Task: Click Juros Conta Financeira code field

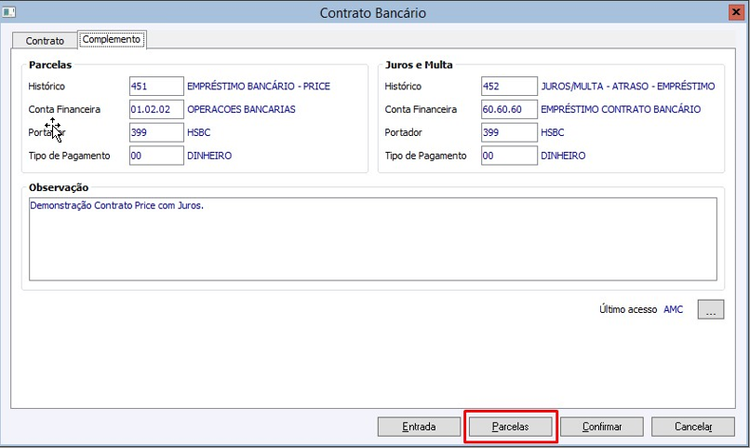Action: tap(508, 109)
